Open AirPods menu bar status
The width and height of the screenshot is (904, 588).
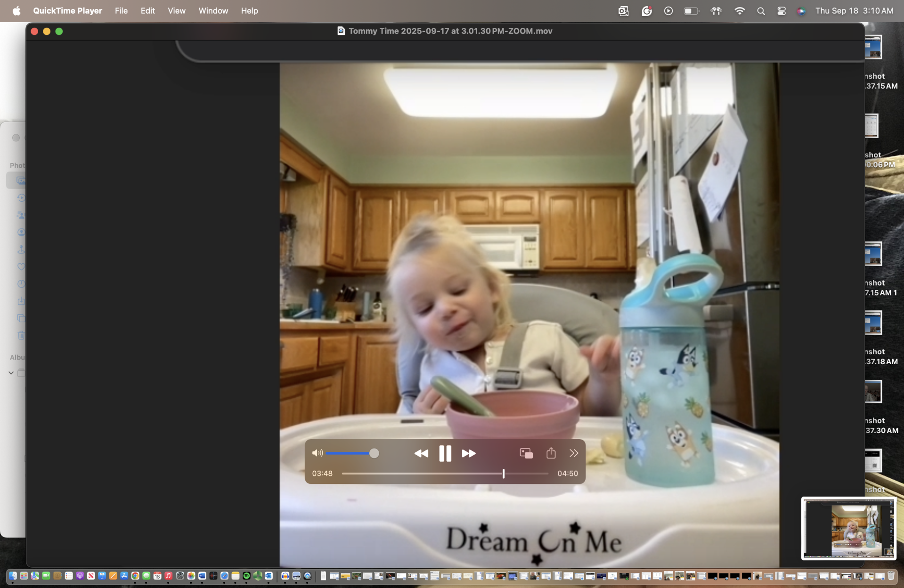[716, 11]
